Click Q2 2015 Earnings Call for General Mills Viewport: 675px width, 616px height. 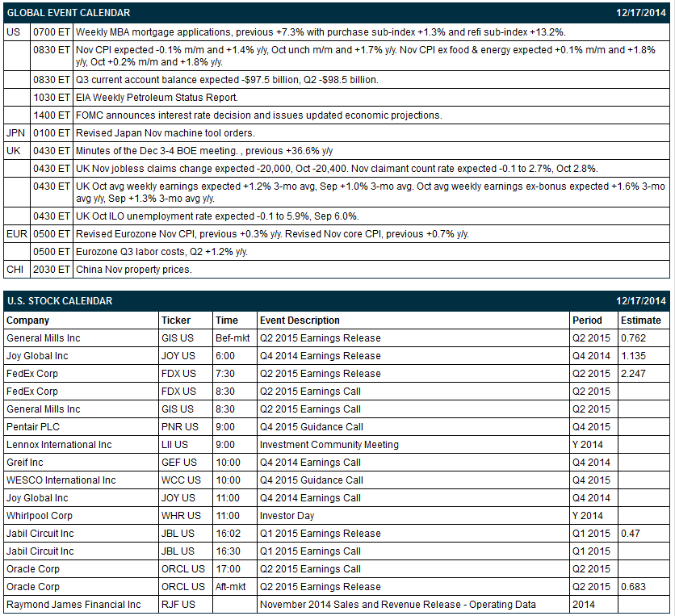pos(310,409)
